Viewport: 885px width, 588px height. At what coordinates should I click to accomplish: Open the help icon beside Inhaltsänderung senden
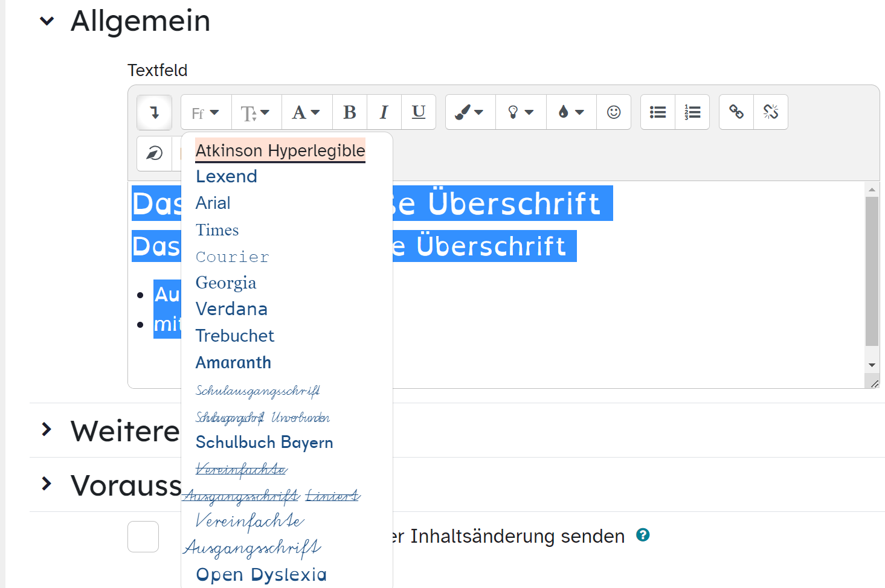coord(643,535)
